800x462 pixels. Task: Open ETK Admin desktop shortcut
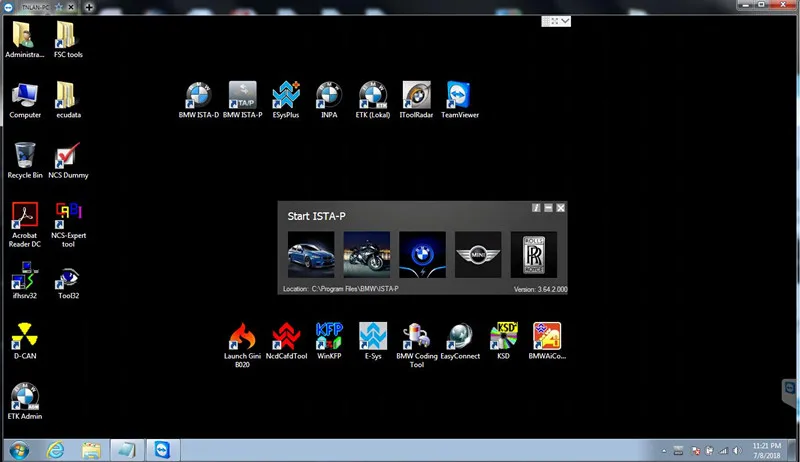24,401
